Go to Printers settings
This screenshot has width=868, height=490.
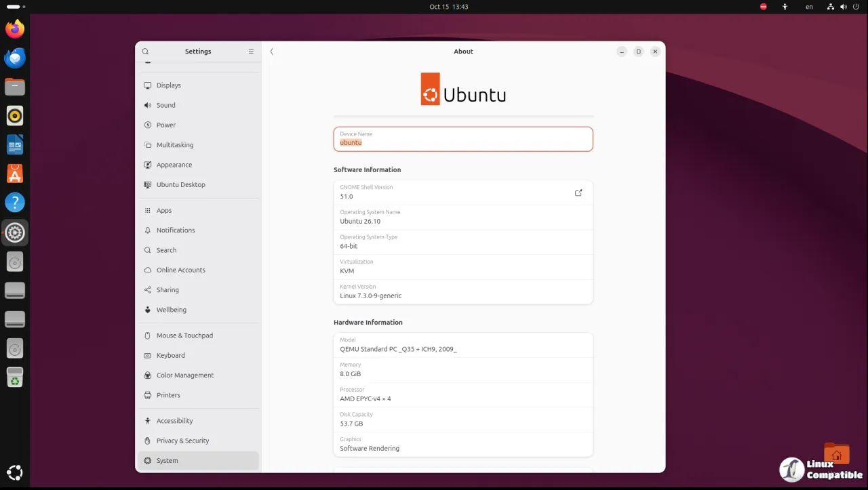198,395
